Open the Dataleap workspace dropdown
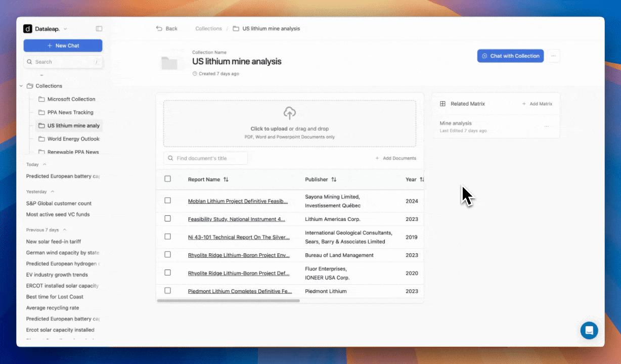Image resolution: width=621 pixels, height=364 pixels. 65,29
